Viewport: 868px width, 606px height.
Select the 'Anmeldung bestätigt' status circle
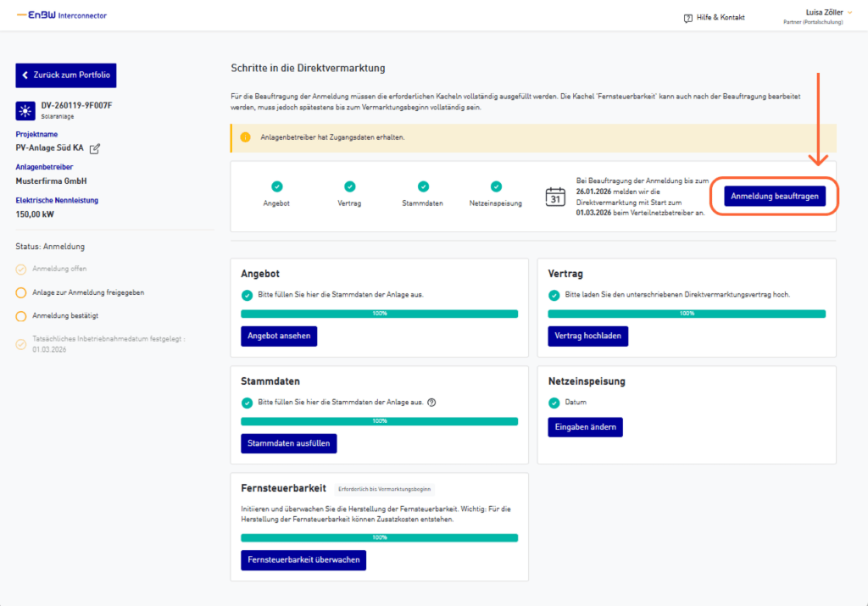21,316
